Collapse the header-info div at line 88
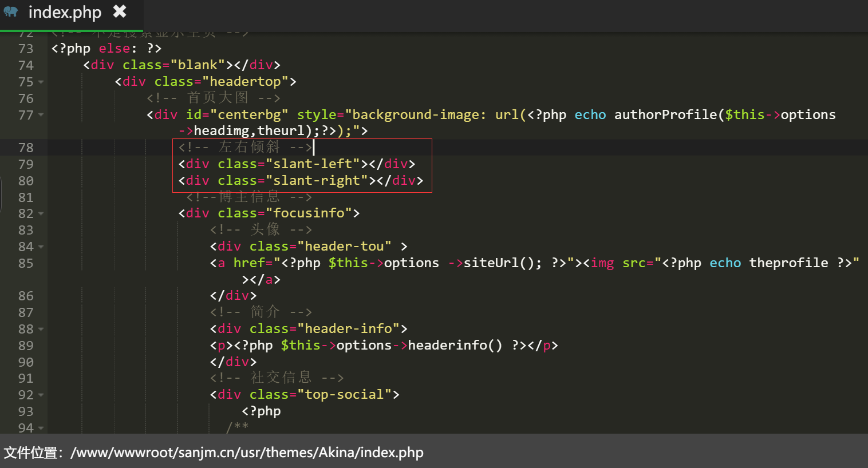Image resolution: width=868 pixels, height=468 pixels. click(41, 330)
